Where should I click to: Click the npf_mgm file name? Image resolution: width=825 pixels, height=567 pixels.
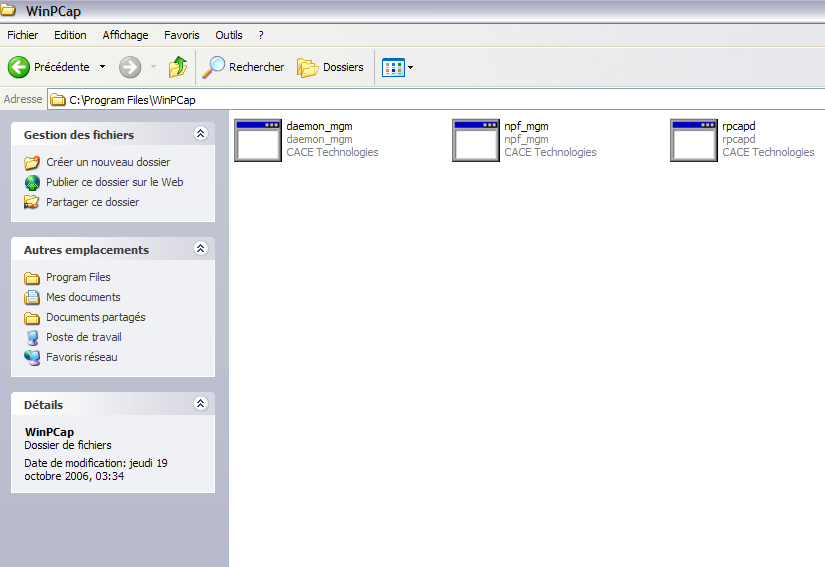[526, 126]
